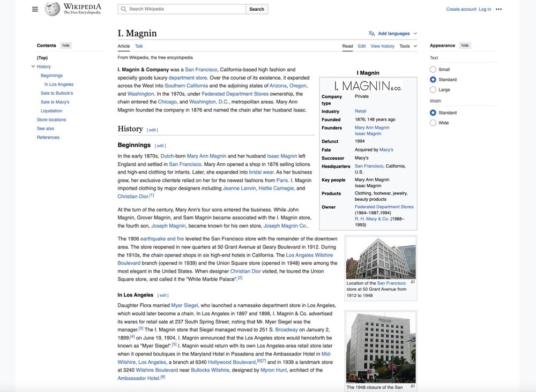Open the Macy's building photo
This screenshot has width=536, height=392.
(x=381, y=348)
